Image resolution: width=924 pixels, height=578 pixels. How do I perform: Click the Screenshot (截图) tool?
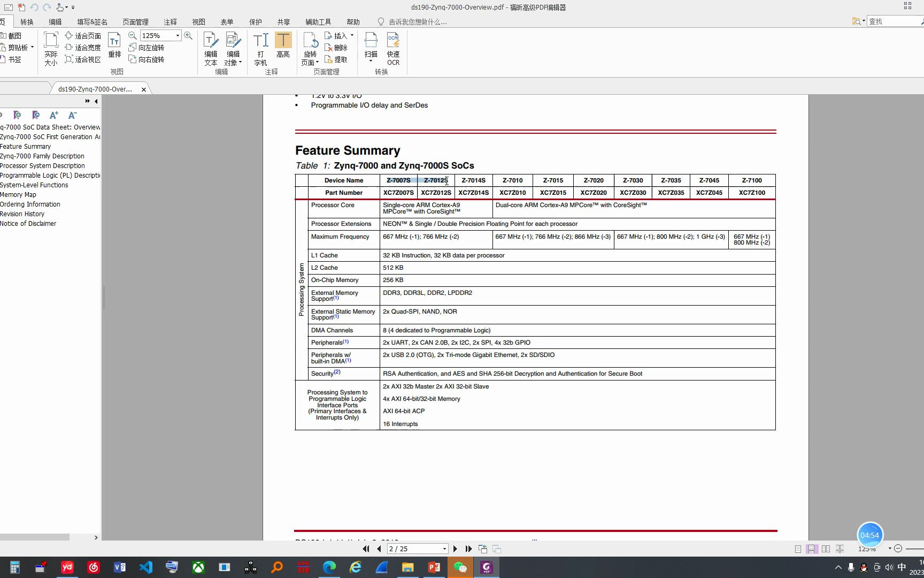11,35
